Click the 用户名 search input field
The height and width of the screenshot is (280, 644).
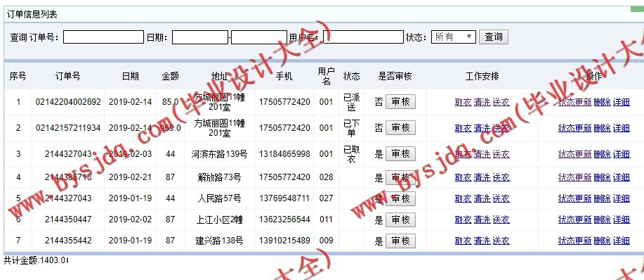coord(364,37)
